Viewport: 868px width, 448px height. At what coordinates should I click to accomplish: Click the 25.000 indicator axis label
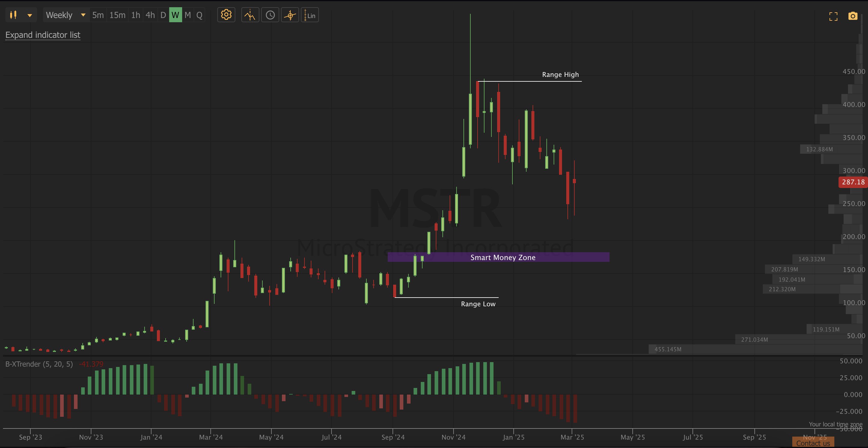pyautogui.click(x=851, y=378)
